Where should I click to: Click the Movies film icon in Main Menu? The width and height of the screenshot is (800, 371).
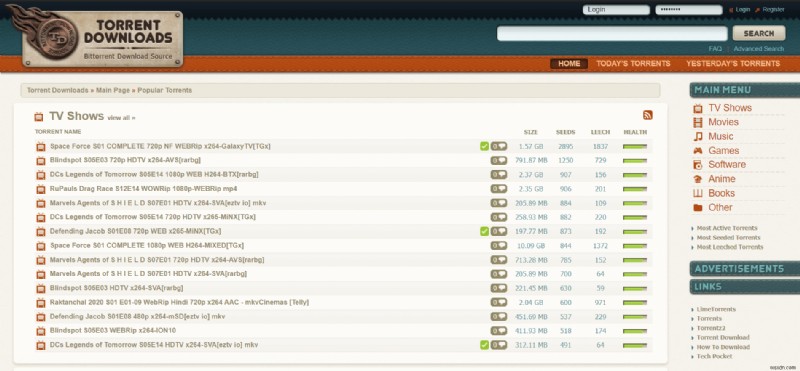(x=698, y=122)
